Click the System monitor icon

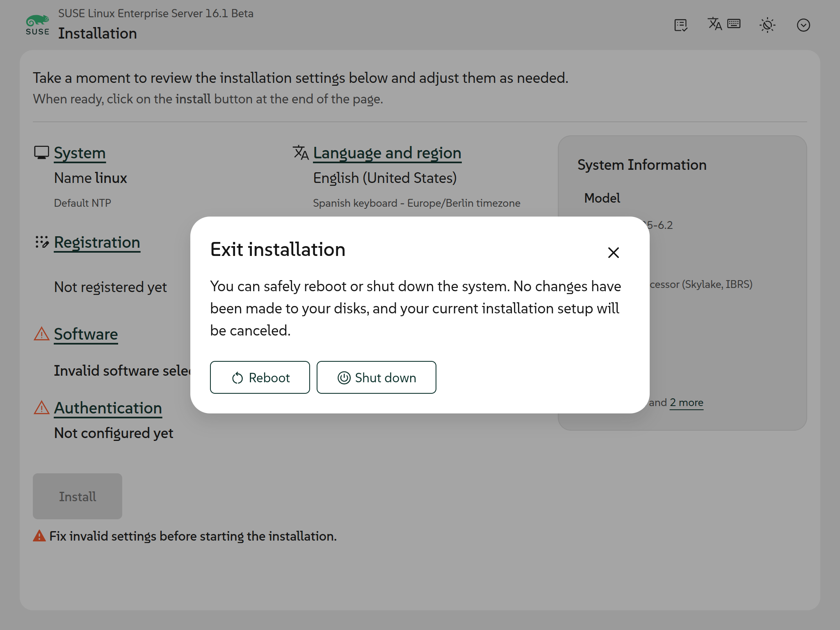pyautogui.click(x=41, y=153)
